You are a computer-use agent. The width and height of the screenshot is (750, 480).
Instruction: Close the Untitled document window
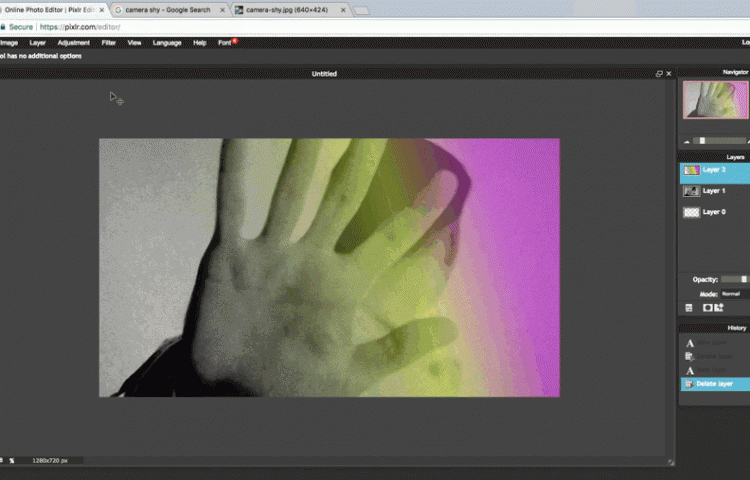coord(669,74)
